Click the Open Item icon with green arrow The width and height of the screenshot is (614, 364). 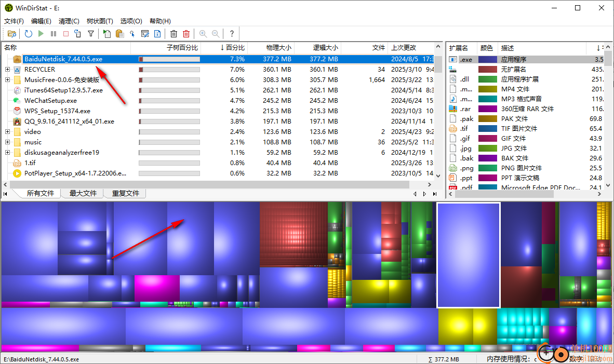point(106,34)
